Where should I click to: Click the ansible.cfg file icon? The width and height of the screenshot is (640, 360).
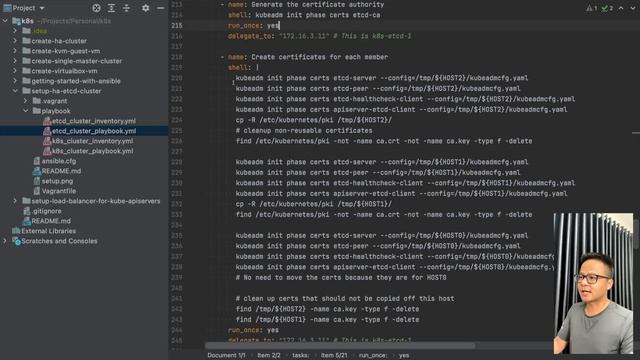pos(36,161)
